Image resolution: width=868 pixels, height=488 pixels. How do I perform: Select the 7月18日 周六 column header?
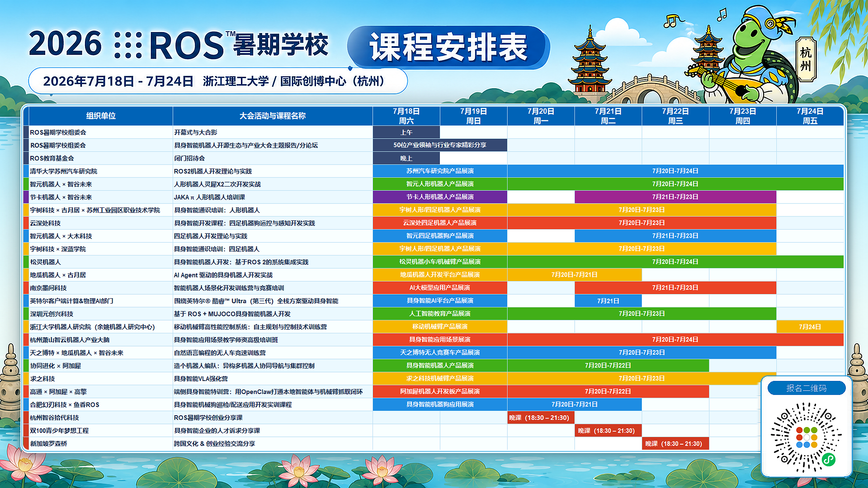click(x=406, y=116)
